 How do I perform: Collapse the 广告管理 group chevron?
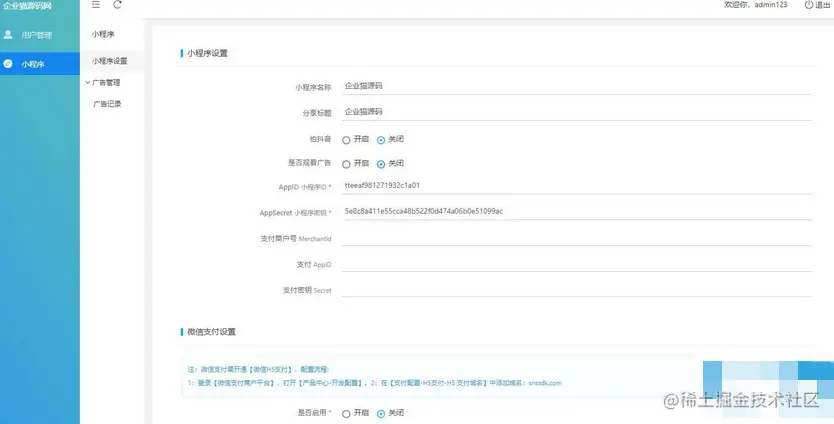(87, 82)
